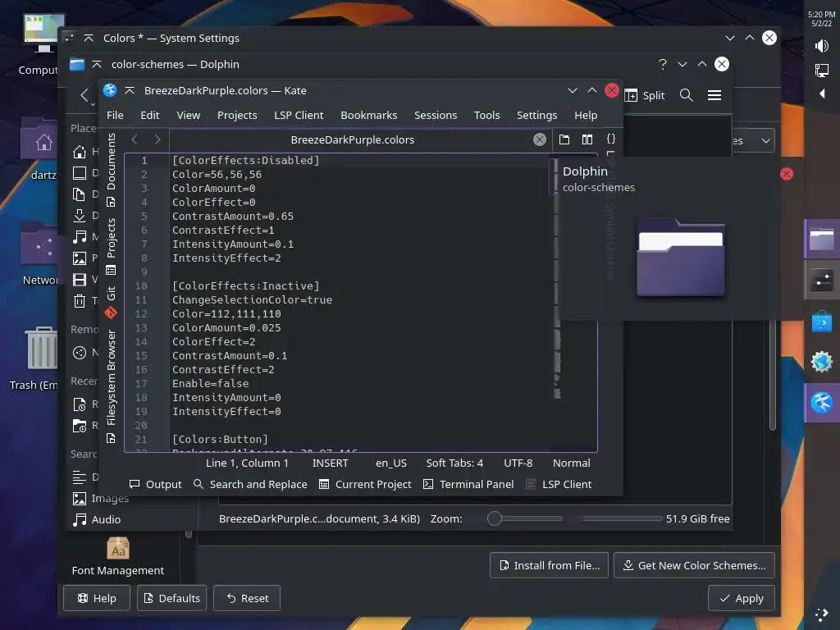
Task: Open the Projects menu in Kate
Action: (237, 115)
